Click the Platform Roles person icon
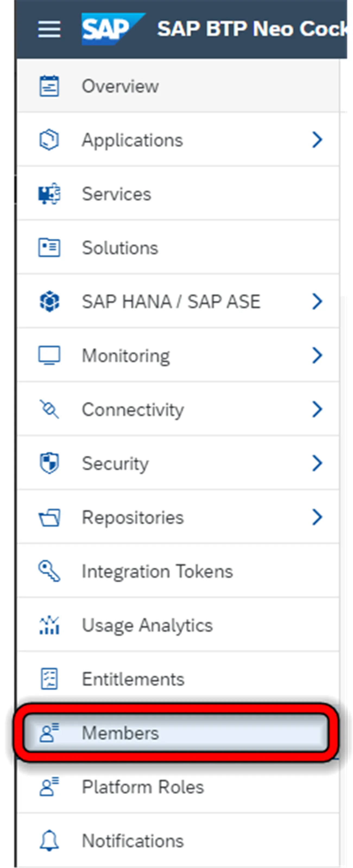353x868 pixels. click(x=49, y=787)
